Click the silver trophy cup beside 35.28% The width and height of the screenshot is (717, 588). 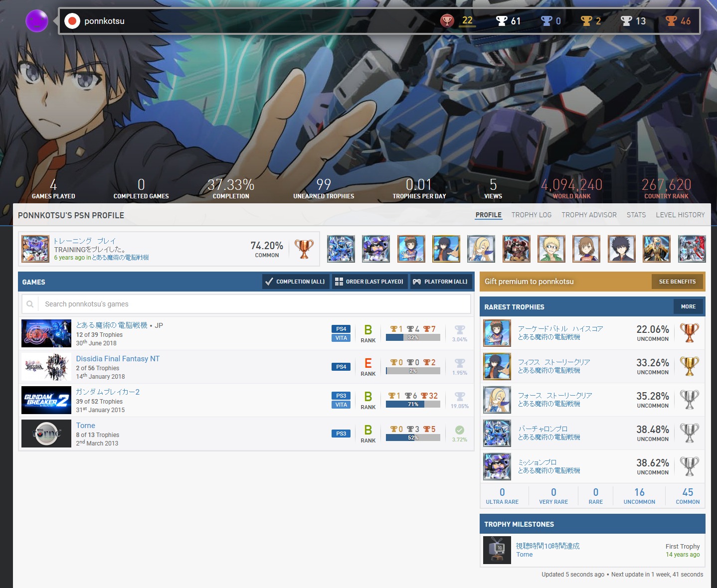click(x=690, y=400)
